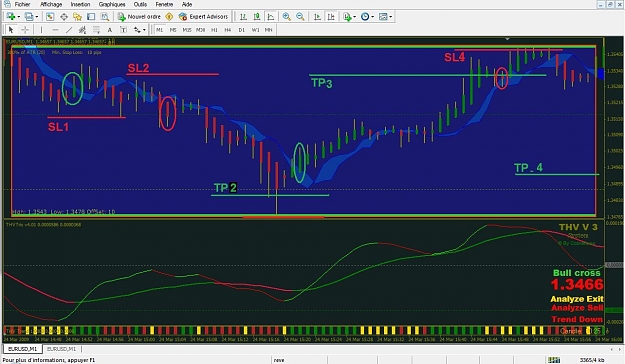Screen dimensions: 625x364
Task: Select the vertical line drawing tool
Action: [41, 30]
